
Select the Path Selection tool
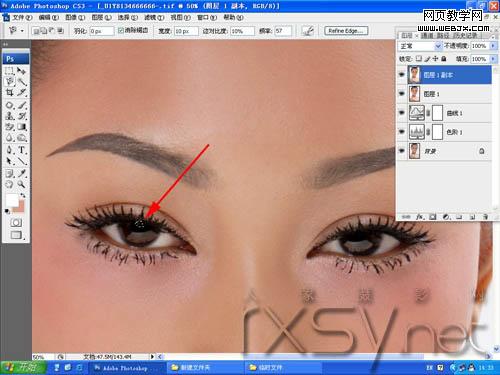coord(9,161)
